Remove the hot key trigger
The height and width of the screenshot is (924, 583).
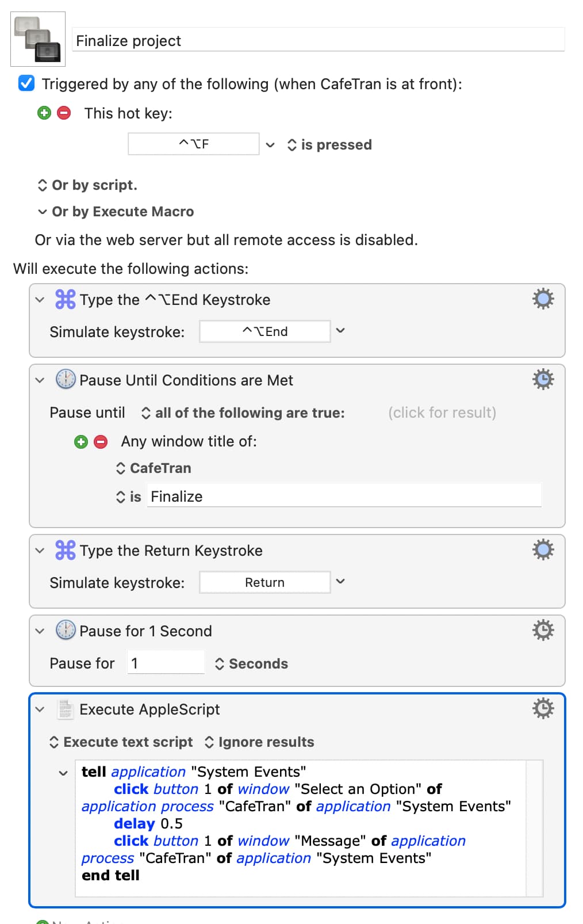pos(64,113)
